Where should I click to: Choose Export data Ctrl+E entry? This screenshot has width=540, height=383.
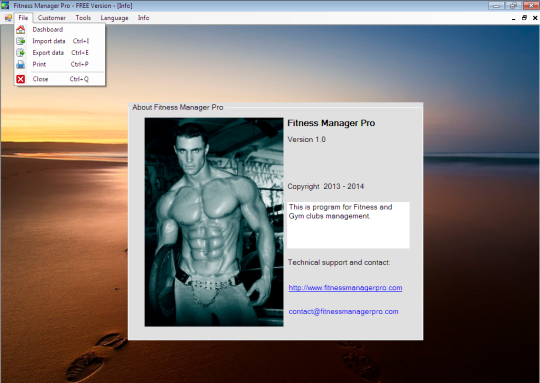pos(60,53)
